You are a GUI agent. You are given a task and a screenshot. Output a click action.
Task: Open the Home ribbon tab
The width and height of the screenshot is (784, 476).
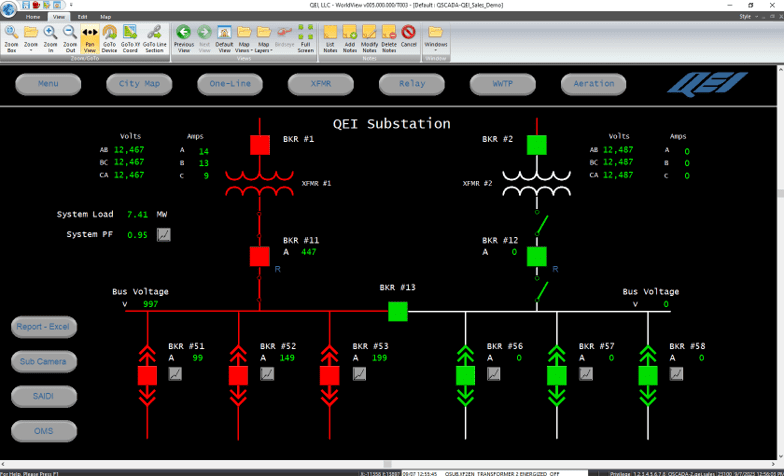click(x=33, y=16)
